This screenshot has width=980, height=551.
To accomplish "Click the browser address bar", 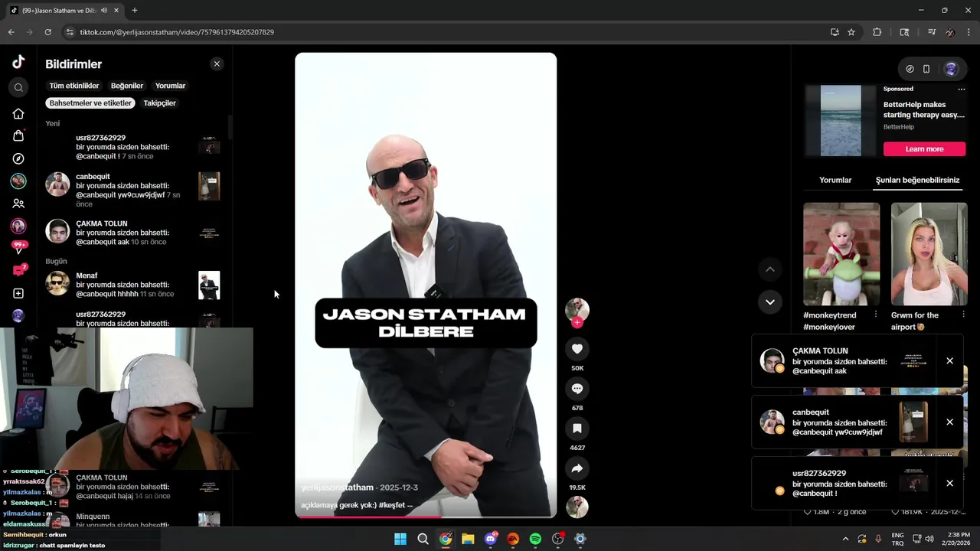I will [x=444, y=32].
